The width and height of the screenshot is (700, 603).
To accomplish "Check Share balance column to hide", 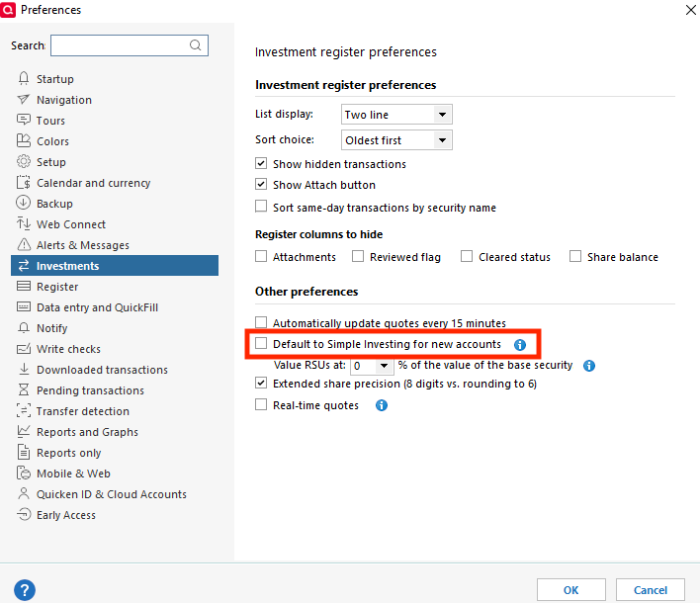I will point(575,257).
